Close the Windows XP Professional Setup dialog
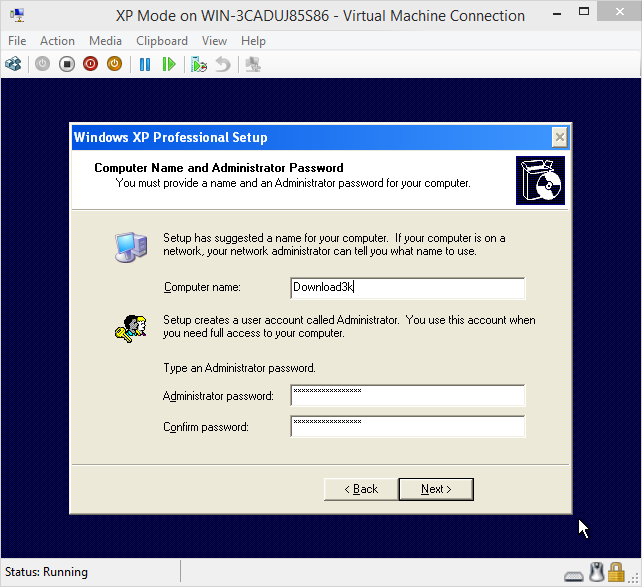Image resolution: width=642 pixels, height=587 pixels. click(x=559, y=137)
